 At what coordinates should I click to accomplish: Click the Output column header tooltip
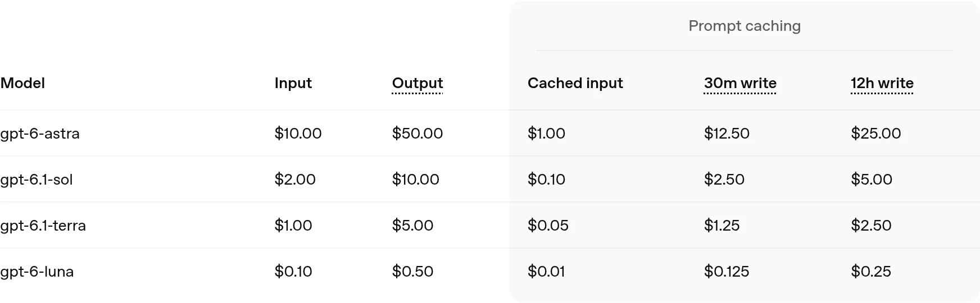coord(418,83)
